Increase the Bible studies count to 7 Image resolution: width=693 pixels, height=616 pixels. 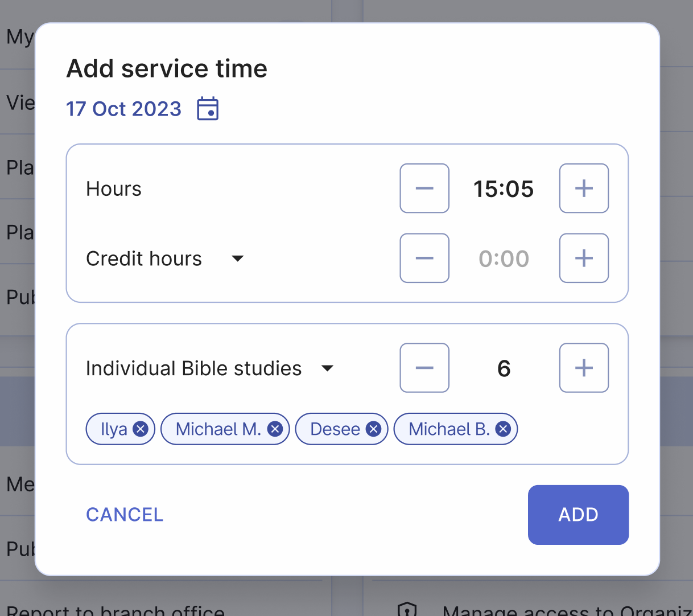[584, 368]
